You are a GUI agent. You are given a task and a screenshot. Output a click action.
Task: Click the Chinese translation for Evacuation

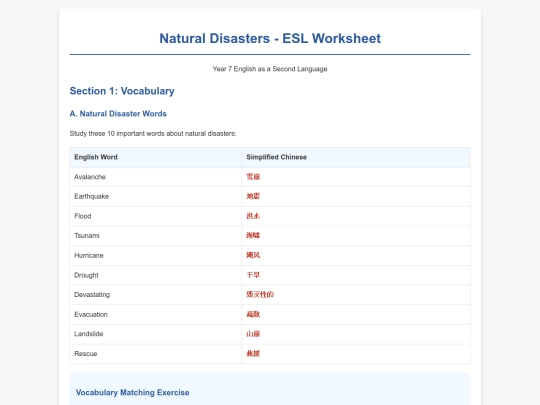[253, 314]
